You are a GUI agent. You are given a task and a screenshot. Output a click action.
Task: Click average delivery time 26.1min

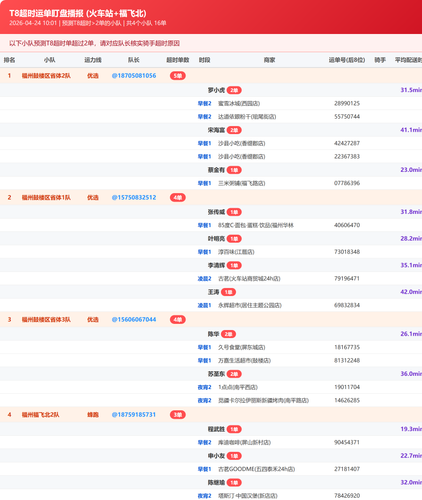411,334
